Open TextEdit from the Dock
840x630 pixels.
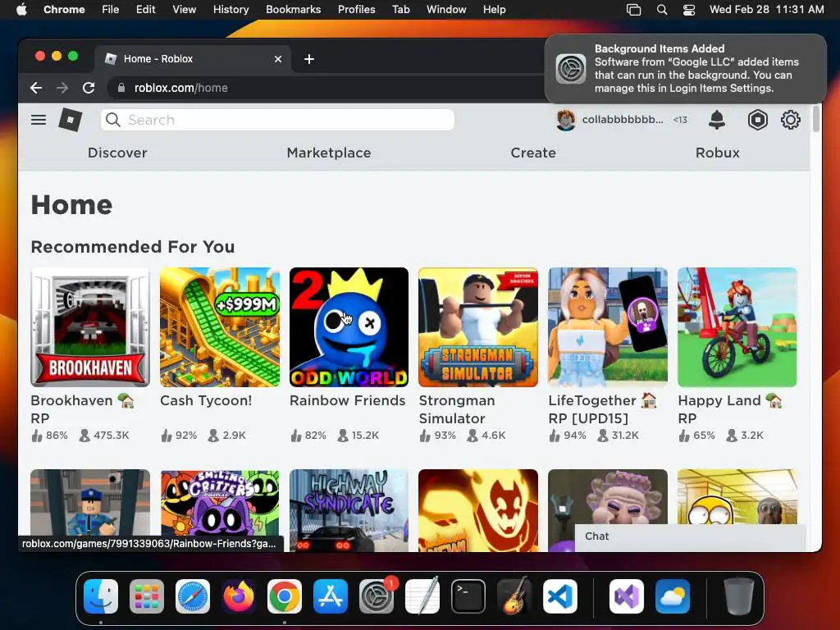coord(422,596)
